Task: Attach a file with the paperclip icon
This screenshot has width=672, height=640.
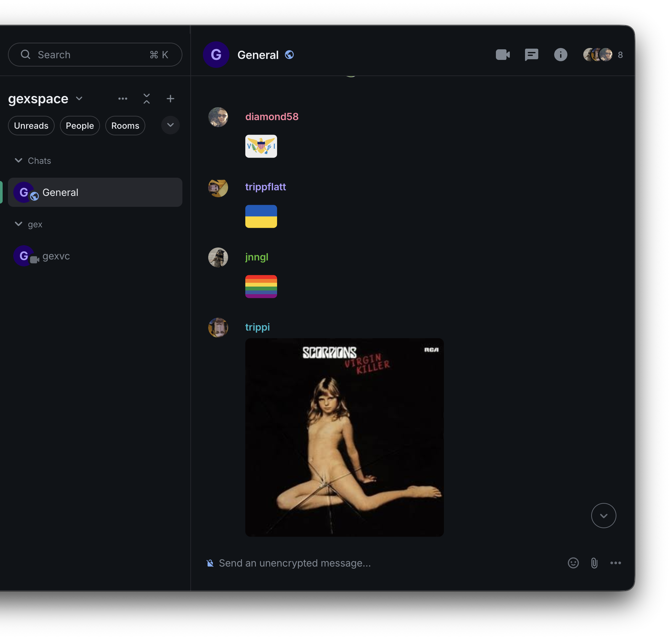Action: click(594, 563)
